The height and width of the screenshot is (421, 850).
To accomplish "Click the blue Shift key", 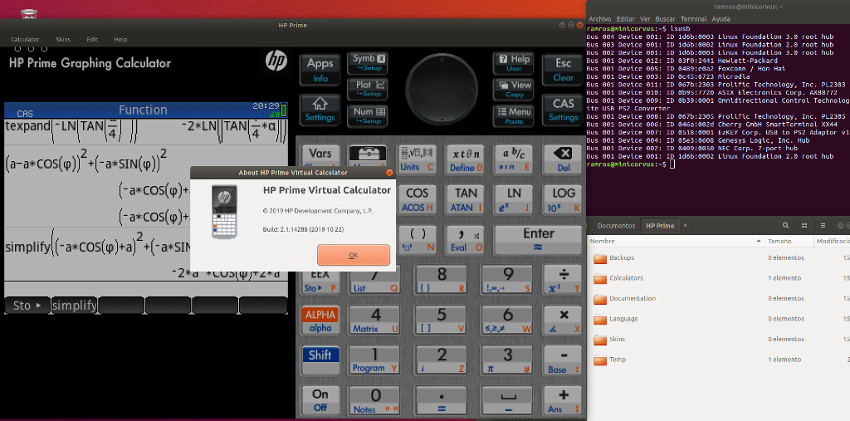I will tap(320, 360).
